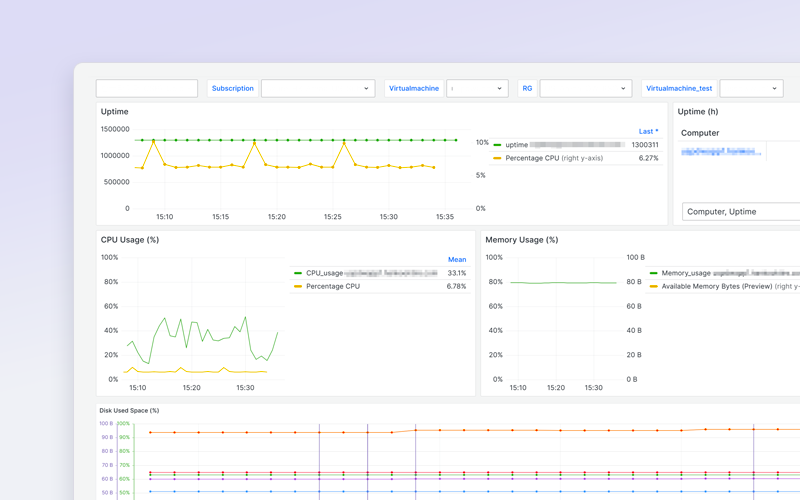Open the Virtualmachine dropdown

[477, 88]
